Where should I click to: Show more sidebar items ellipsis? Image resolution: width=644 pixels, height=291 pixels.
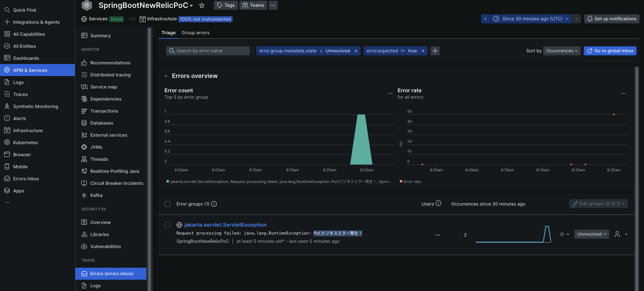point(7,203)
